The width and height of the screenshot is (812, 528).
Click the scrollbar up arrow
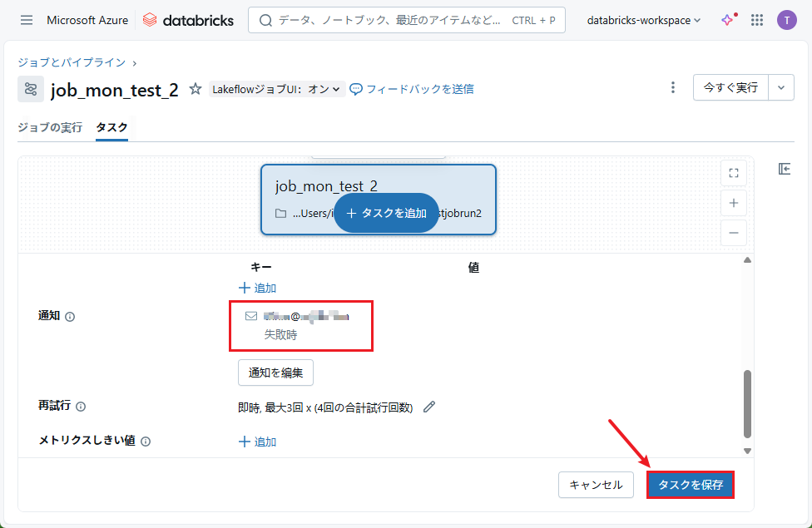[x=747, y=260]
